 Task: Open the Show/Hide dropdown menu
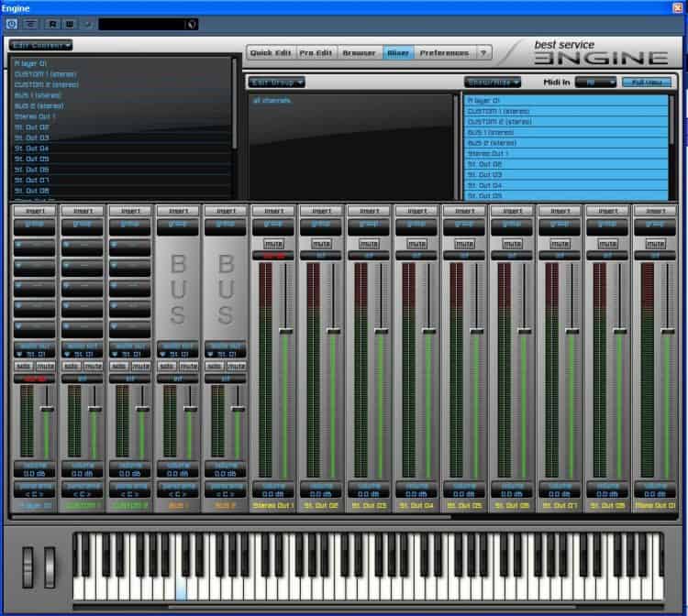tap(493, 82)
